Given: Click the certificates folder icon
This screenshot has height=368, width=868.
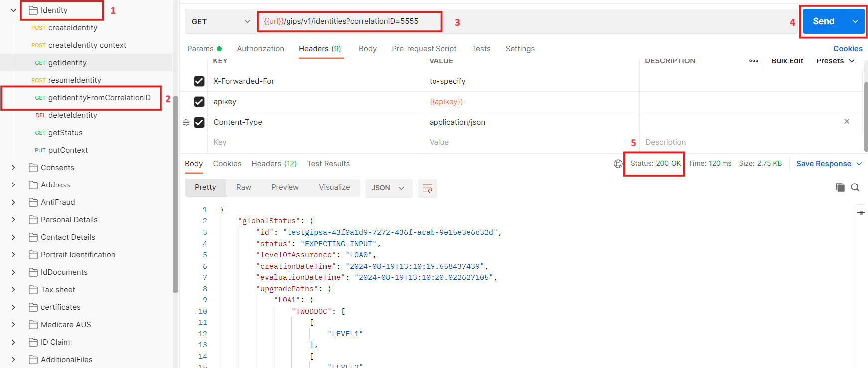Looking at the screenshot, I should [x=33, y=307].
